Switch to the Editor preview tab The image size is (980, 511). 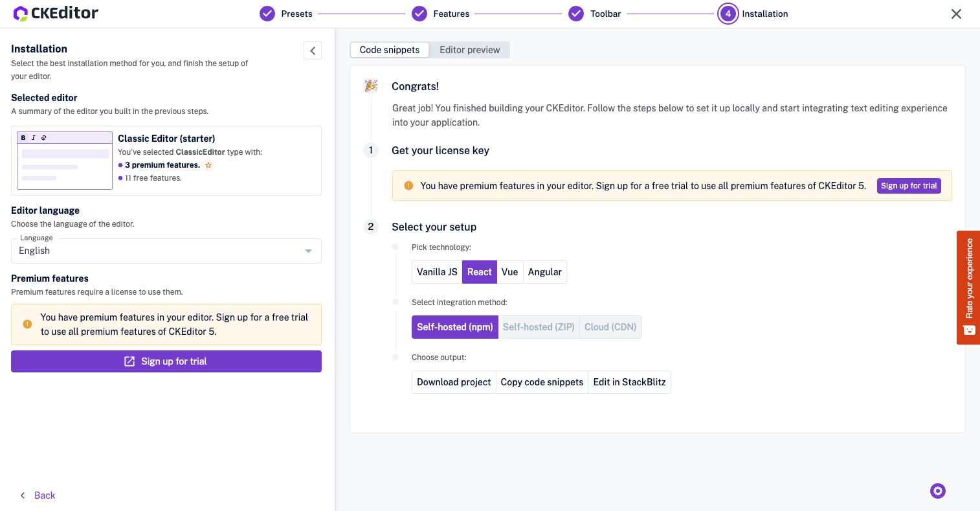pos(469,50)
